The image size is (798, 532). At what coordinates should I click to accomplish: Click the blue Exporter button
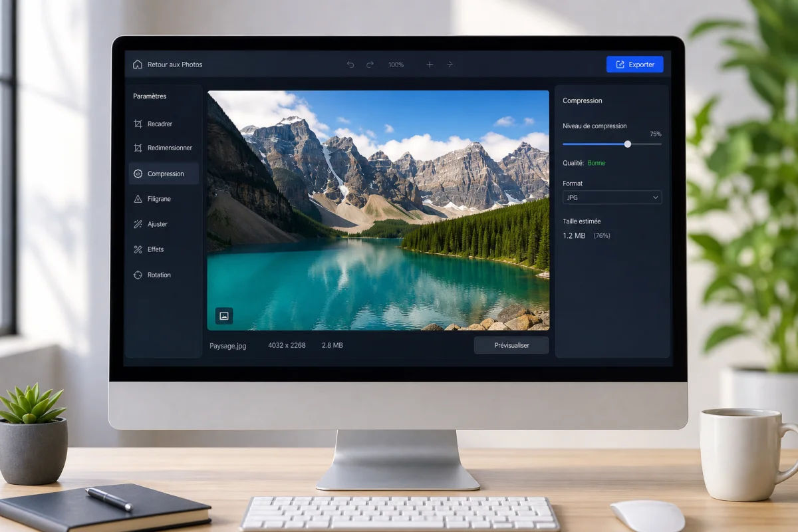click(634, 65)
